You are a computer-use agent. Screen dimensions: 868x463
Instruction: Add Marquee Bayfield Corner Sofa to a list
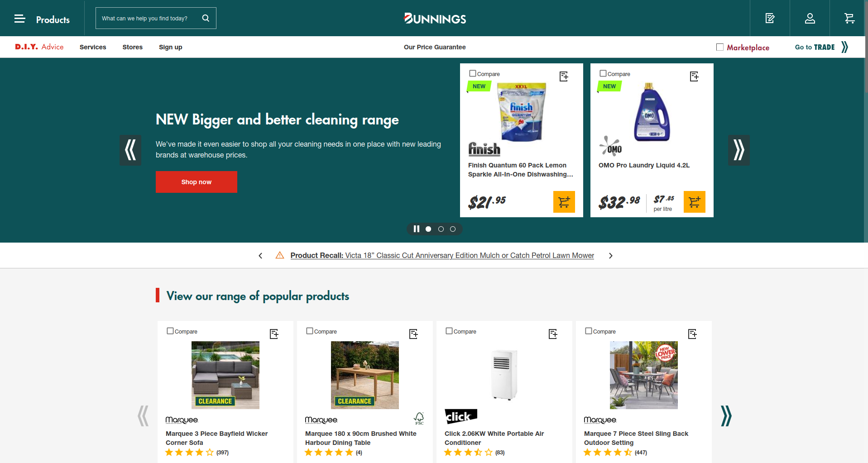tap(274, 334)
